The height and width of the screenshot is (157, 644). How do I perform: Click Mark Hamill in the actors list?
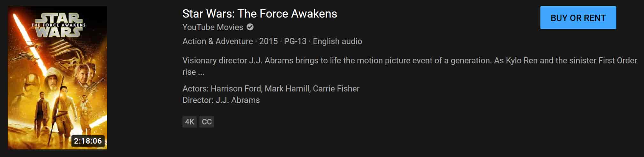pos(287,89)
